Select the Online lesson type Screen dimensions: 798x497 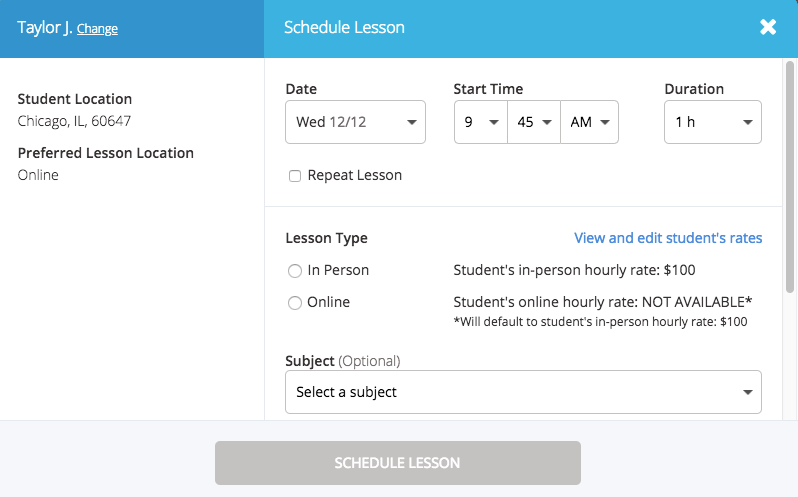coord(295,303)
